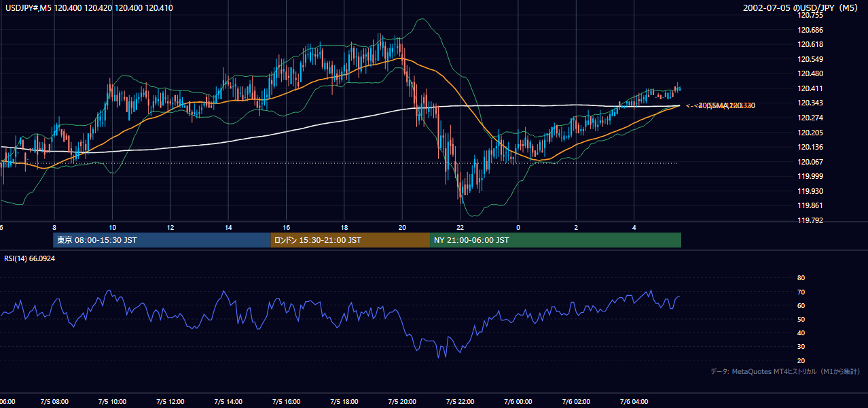
Task: Click the 7/5 12:00 bottom time label
Action: pyautogui.click(x=170, y=402)
